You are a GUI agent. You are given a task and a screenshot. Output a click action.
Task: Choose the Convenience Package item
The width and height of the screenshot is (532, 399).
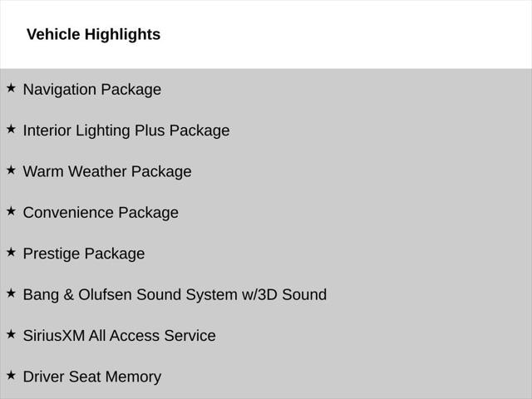101,212
